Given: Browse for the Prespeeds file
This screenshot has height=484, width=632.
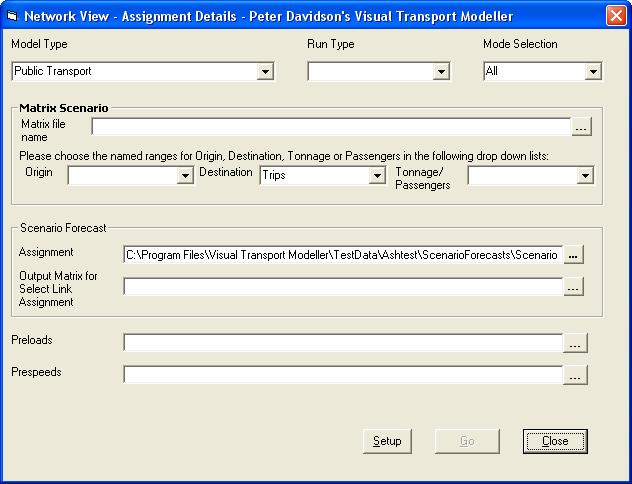Looking at the screenshot, I should point(575,374).
